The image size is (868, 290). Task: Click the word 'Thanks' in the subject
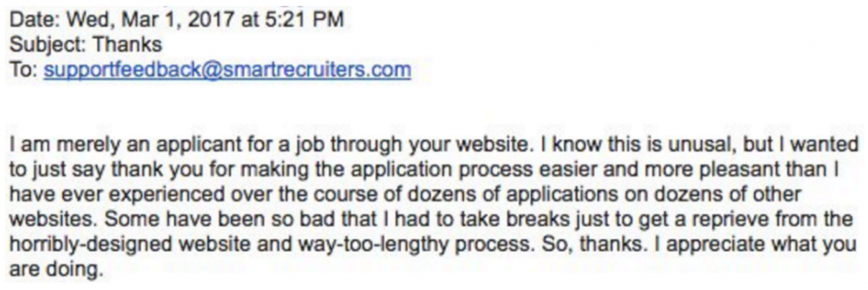tap(127, 45)
